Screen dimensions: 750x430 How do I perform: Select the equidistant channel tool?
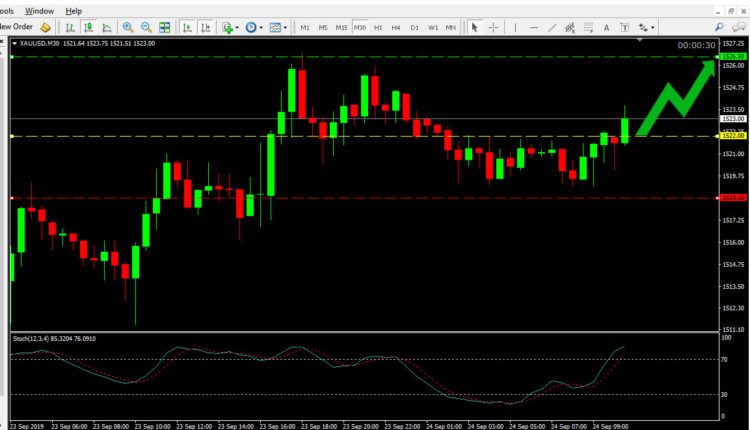(570, 28)
